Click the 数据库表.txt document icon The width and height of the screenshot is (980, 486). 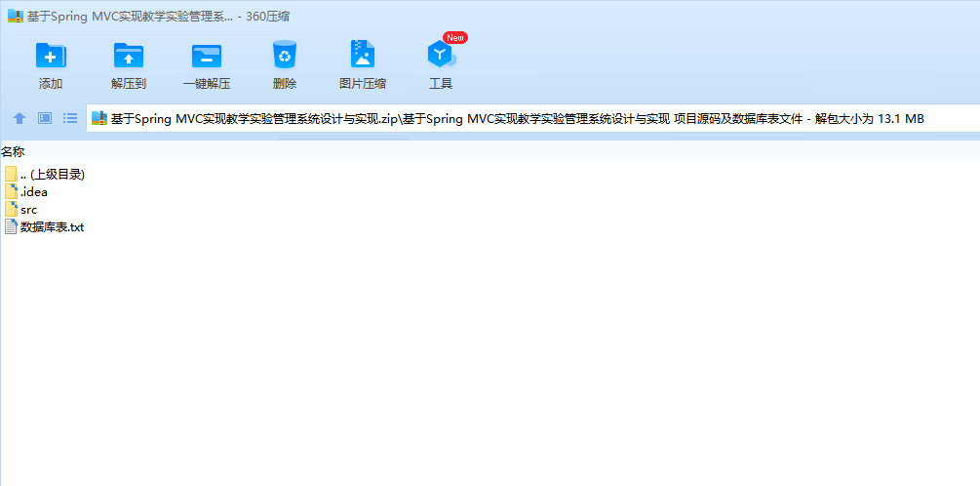point(12,226)
